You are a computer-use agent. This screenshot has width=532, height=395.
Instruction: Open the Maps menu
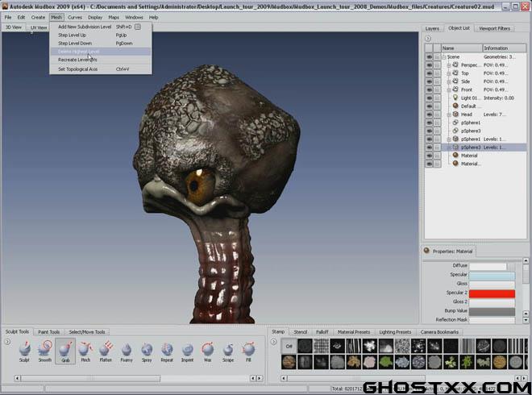coord(114,17)
